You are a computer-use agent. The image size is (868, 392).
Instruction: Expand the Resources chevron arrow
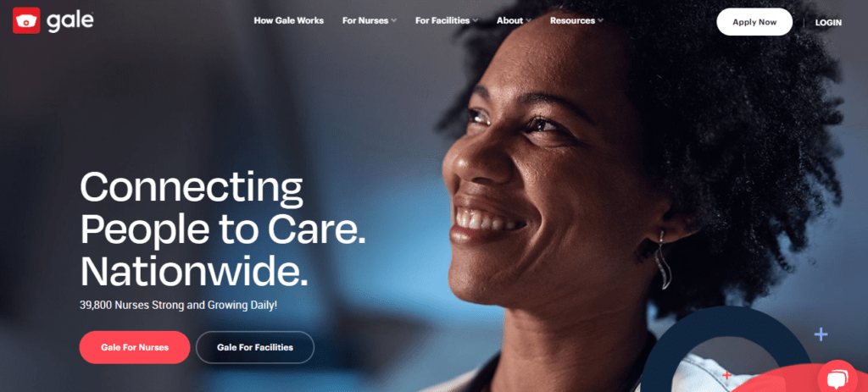601,21
